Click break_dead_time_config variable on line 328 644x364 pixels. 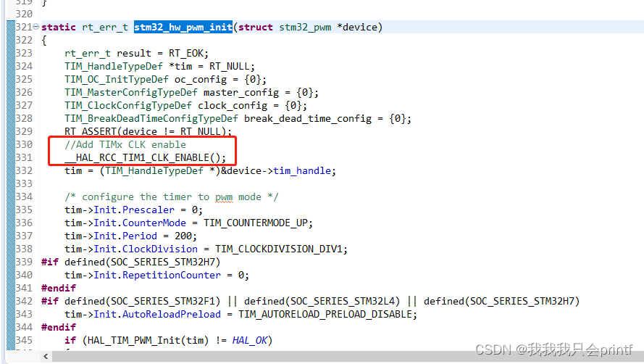point(308,118)
